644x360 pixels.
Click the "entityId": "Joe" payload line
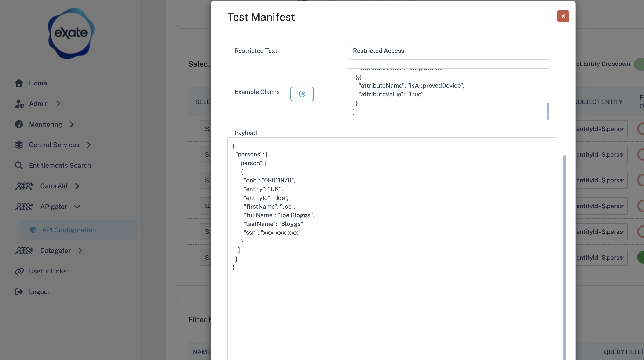coord(266,198)
